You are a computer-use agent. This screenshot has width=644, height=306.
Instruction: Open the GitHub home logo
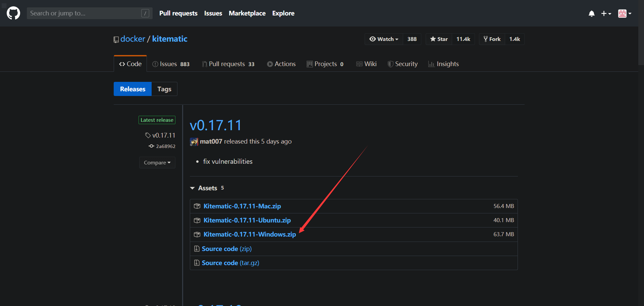[13, 13]
